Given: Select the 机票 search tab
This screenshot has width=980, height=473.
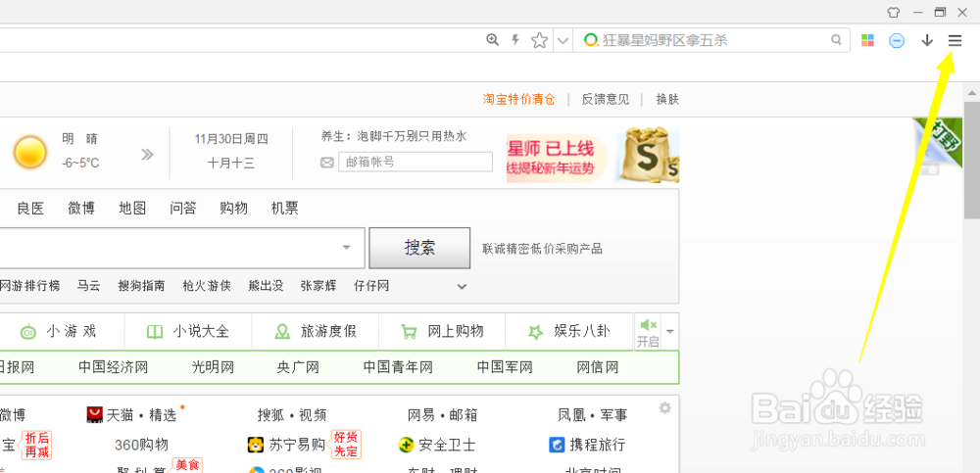Looking at the screenshot, I should tap(284, 209).
